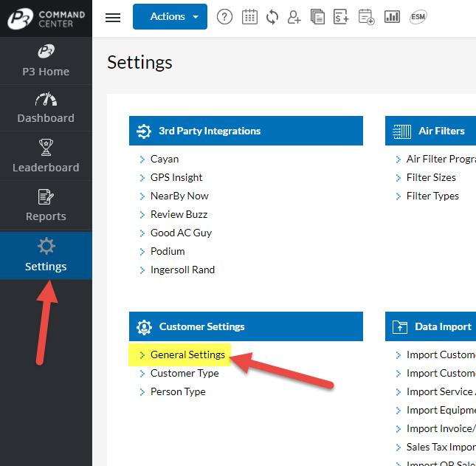Open the NearBy Now link

coord(179,196)
